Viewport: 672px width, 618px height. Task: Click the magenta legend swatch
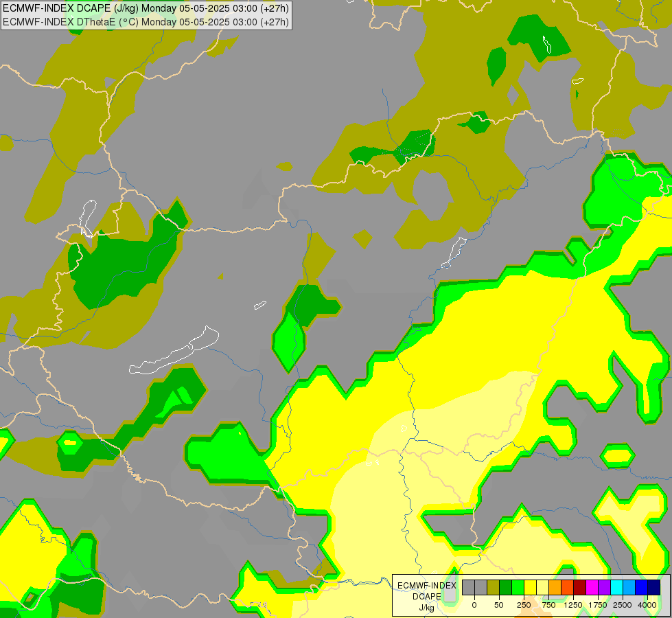tap(592, 587)
